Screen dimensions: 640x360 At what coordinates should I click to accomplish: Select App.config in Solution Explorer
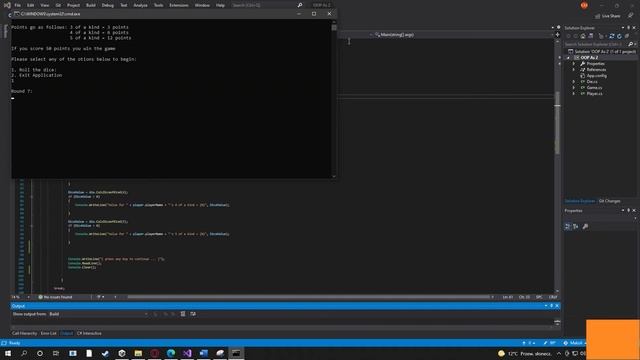click(x=596, y=76)
